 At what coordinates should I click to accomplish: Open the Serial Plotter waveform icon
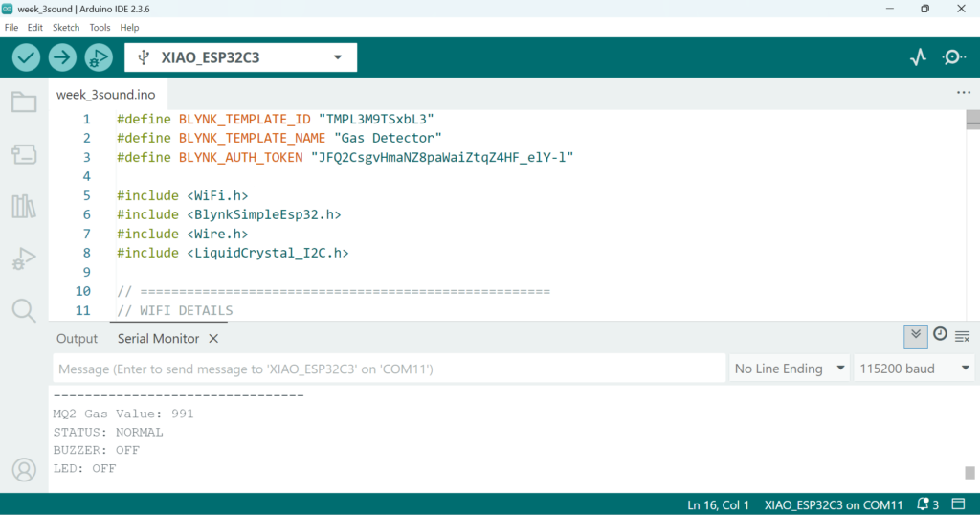918,57
